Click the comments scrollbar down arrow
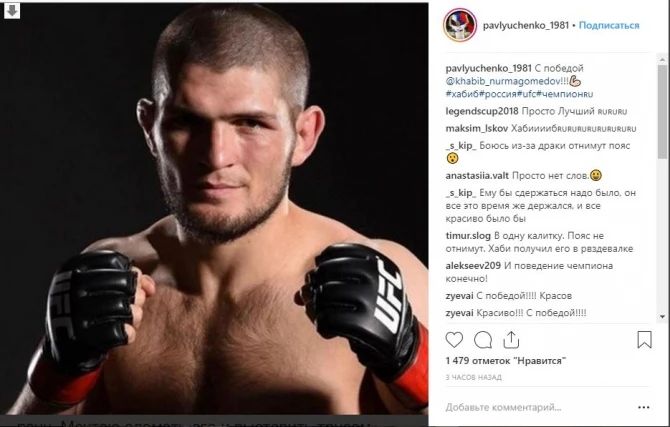Viewport: 670px width, 427px height. (x=663, y=317)
